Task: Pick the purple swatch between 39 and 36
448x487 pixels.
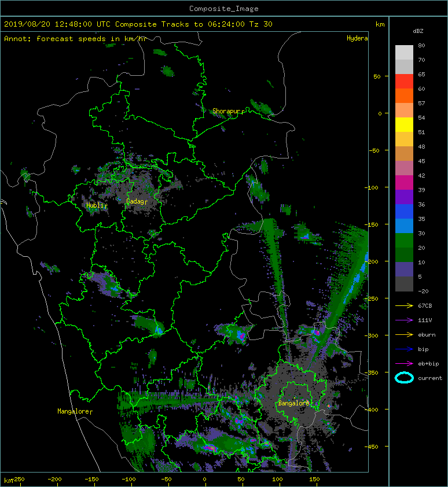Action: tap(404, 197)
